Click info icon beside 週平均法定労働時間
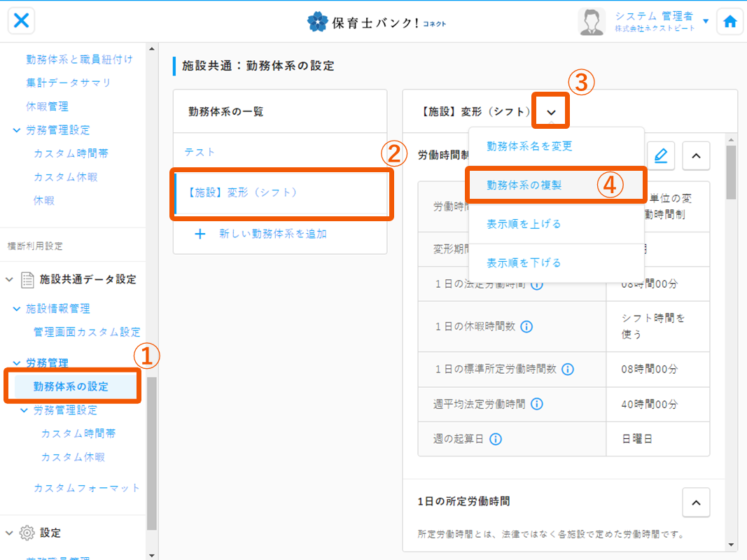Screen dimensions: 747x560 click(537, 404)
